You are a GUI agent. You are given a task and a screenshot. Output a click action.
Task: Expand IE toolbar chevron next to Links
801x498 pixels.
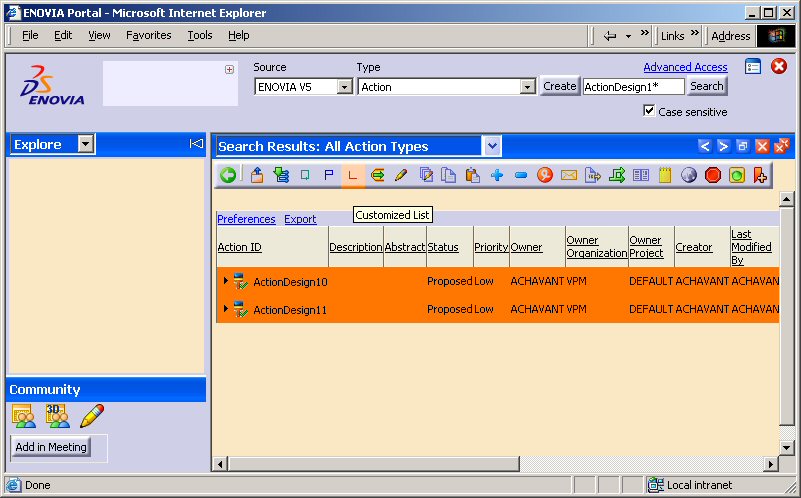[x=694, y=33]
